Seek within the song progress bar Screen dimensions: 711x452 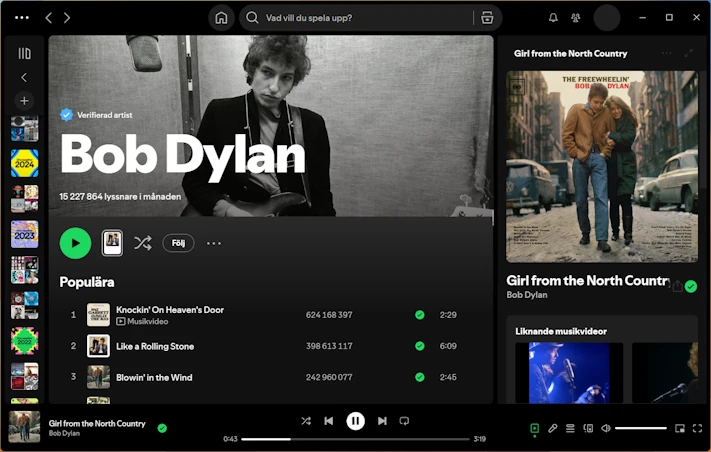pyautogui.click(x=355, y=439)
